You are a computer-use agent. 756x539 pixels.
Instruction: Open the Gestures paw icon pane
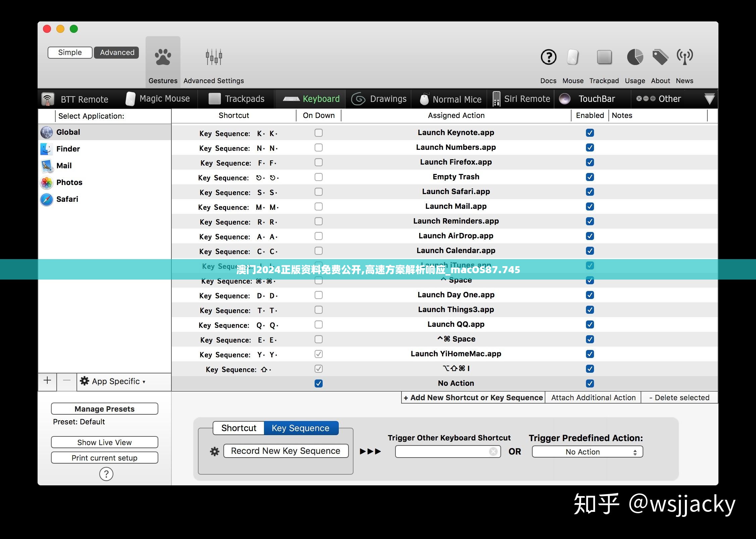click(x=163, y=58)
